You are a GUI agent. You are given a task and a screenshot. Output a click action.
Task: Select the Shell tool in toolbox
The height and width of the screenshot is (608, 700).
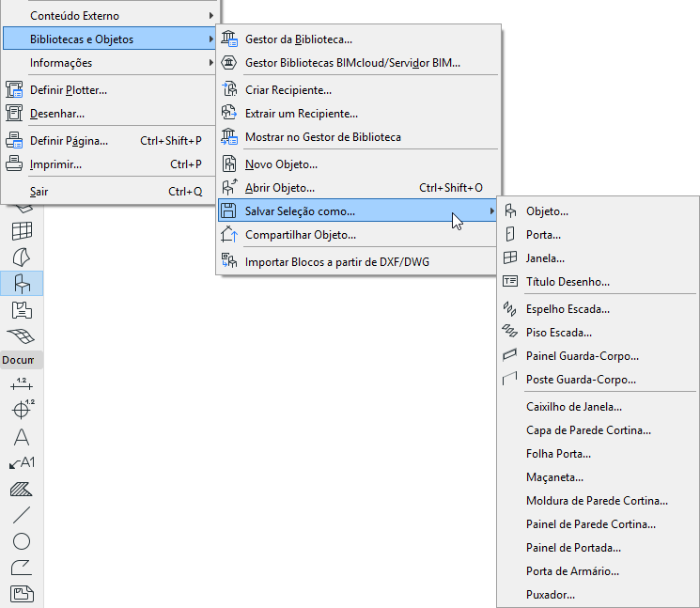22,257
